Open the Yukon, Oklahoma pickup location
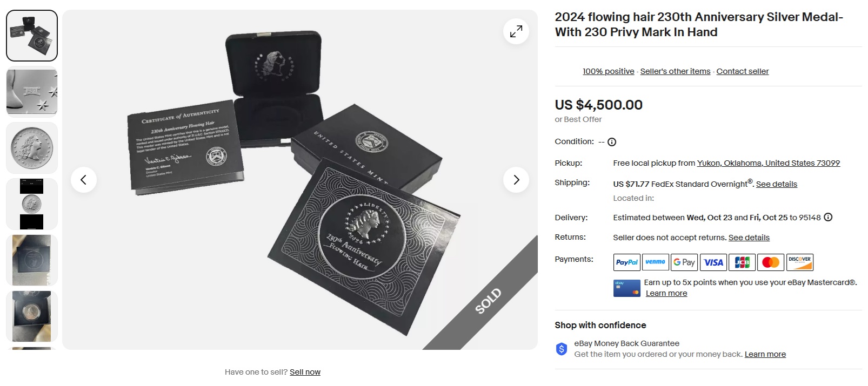This screenshot has width=868, height=386. coord(768,163)
